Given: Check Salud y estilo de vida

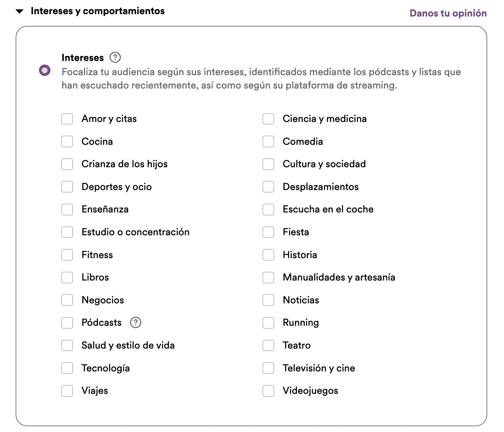Looking at the screenshot, I should (67, 345).
